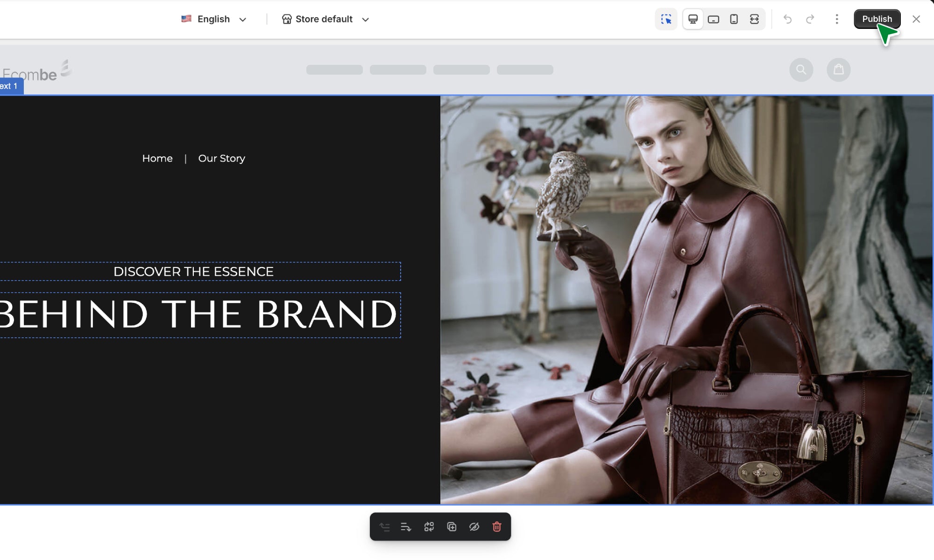
Task: Open the three-dot more options menu
Action: tap(836, 19)
